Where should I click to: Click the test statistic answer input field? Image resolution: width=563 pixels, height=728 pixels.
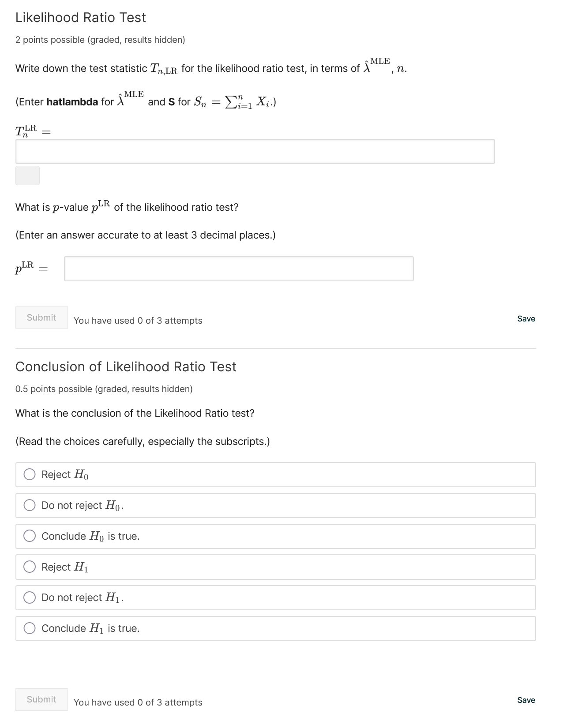[255, 150]
